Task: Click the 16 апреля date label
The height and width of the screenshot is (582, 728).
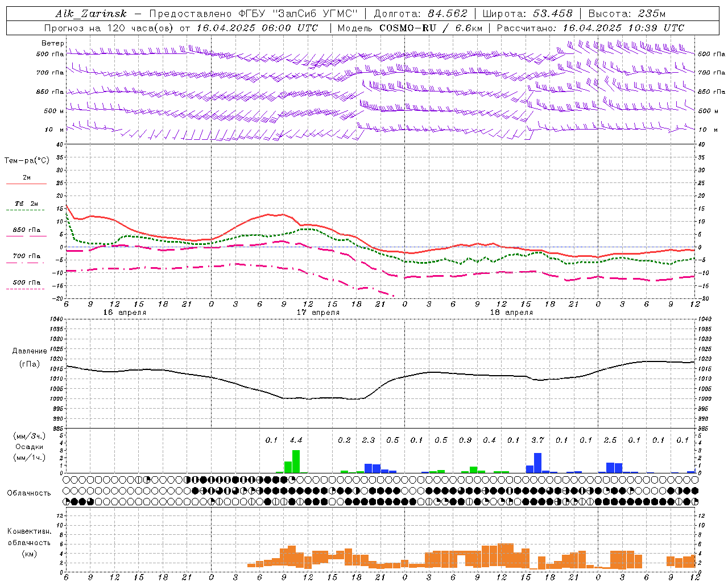Action: (x=125, y=313)
